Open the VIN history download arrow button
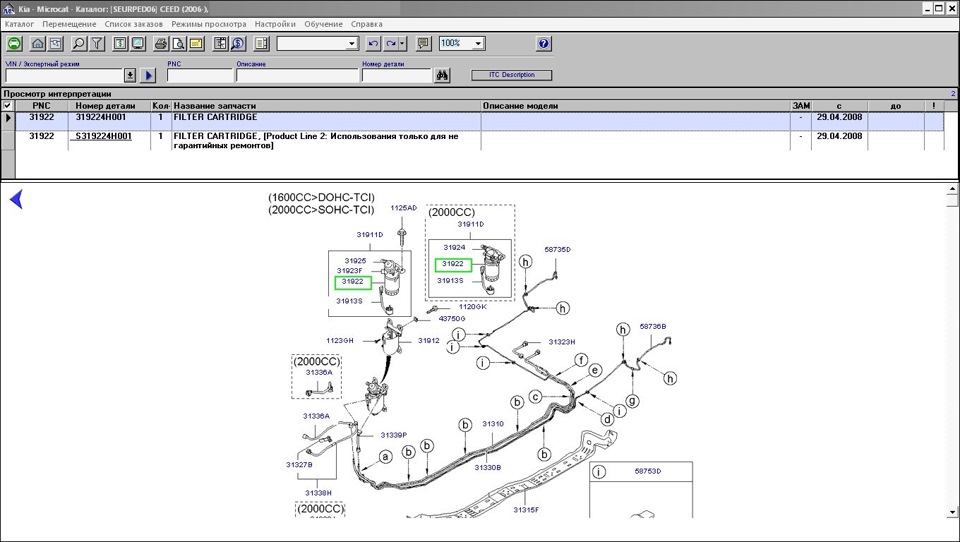The width and height of the screenshot is (960, 542). [x=130, y=75]
